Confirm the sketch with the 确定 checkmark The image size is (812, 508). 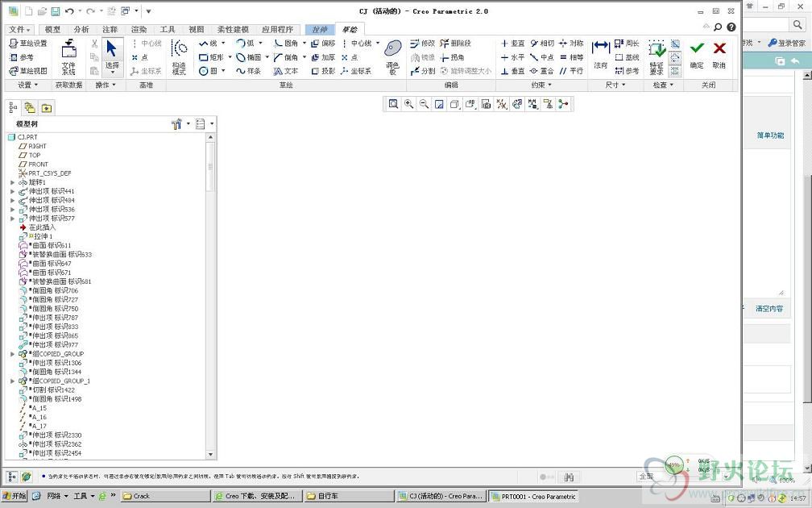click(x=697, y=56)
